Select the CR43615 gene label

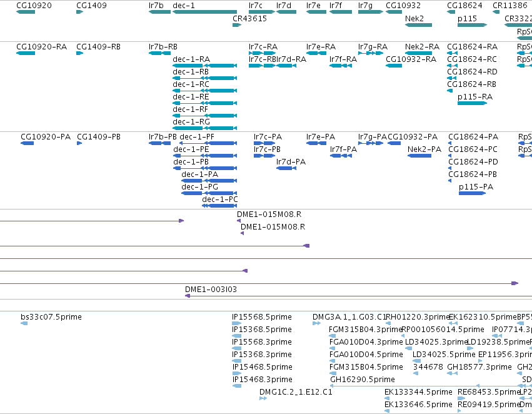click(249, 18)
